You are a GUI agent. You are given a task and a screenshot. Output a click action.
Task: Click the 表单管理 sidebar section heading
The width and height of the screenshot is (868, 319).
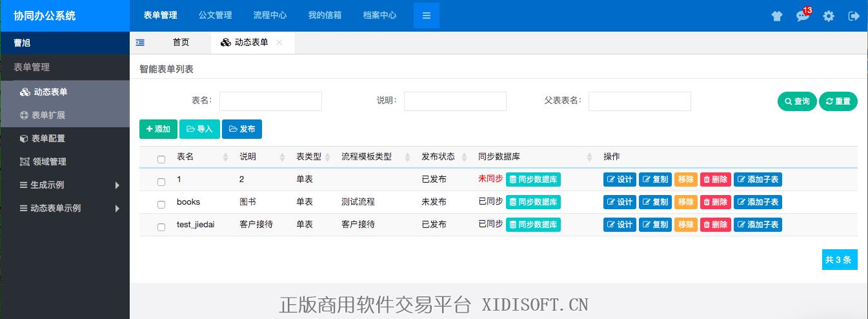coord(32,67)
